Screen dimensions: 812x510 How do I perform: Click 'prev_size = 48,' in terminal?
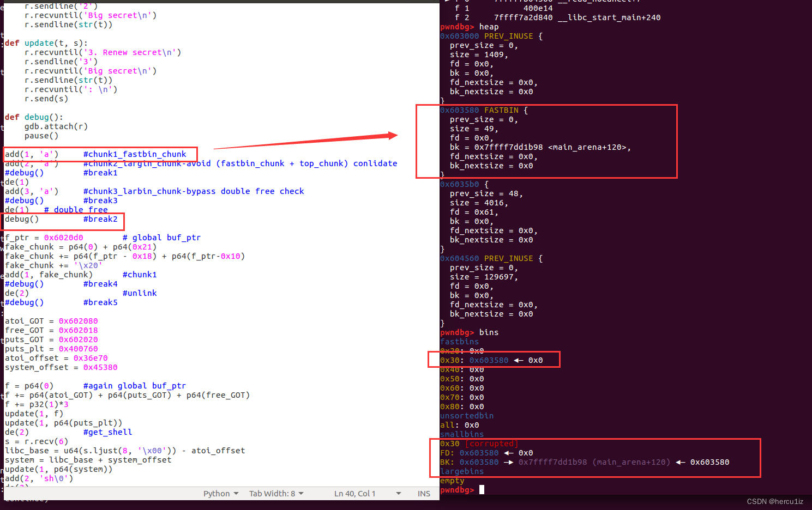click(486, 193)
